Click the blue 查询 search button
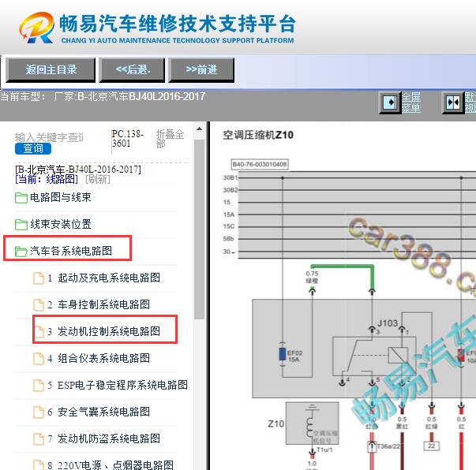Screen dimensions: 476x470 pyautogui.click(x=33, y=148)
